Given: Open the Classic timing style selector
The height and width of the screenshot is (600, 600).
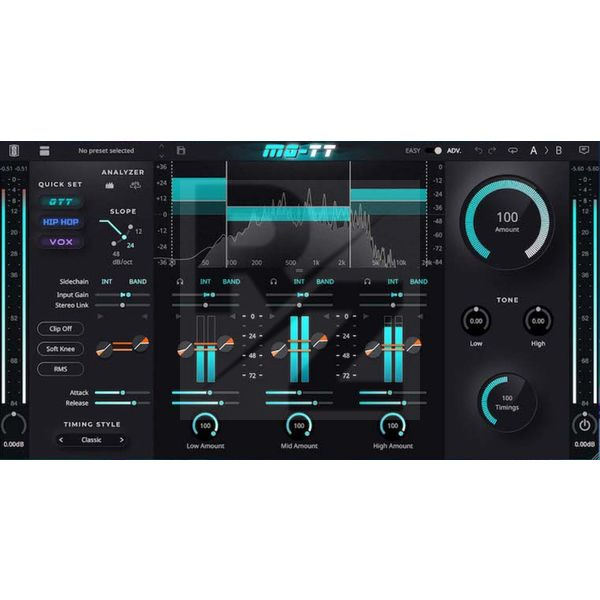Looking at the screenshot, I should (x=91, y=440).
